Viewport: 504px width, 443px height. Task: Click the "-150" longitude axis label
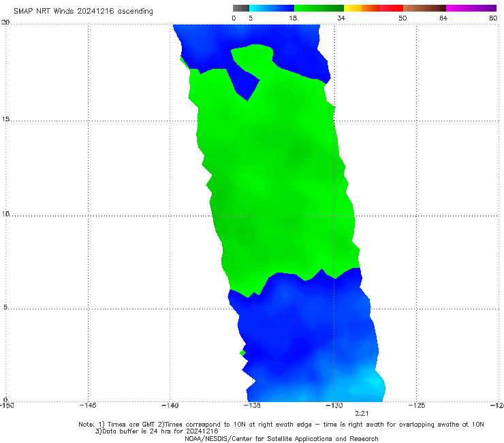click(6, 406)
